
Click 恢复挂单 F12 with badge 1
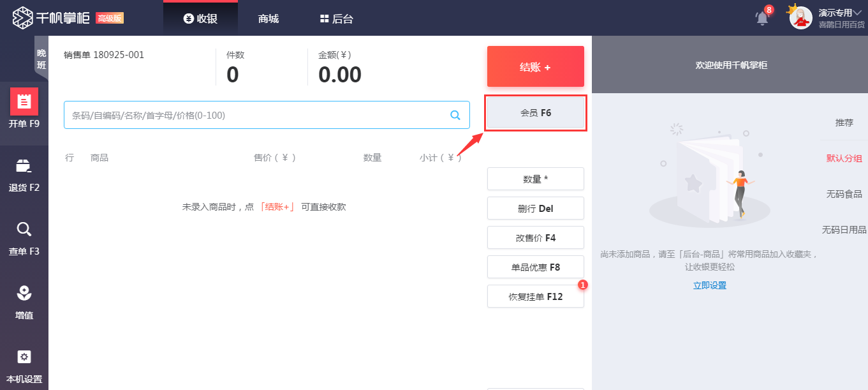point(535,296)
